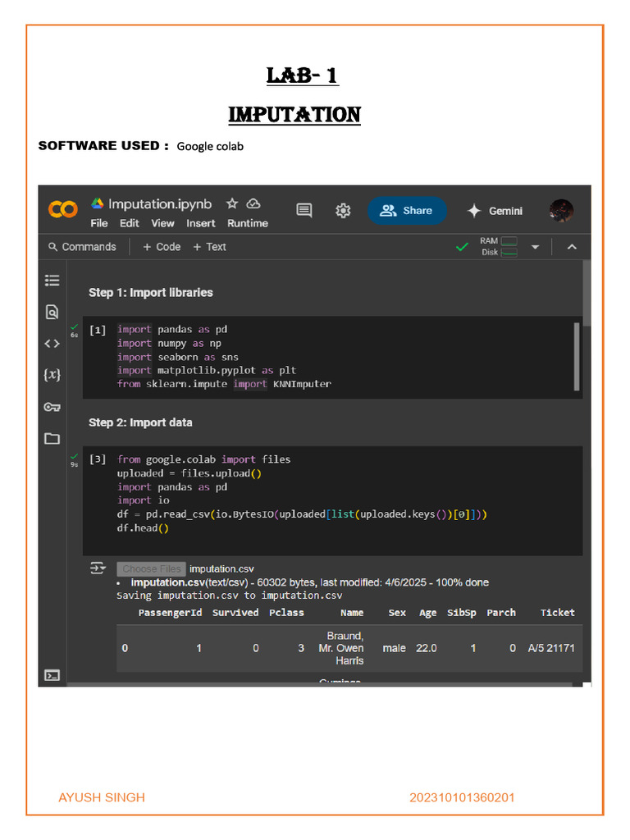
Task: Click the green connected checkmark icon
Action: point(462,247)
